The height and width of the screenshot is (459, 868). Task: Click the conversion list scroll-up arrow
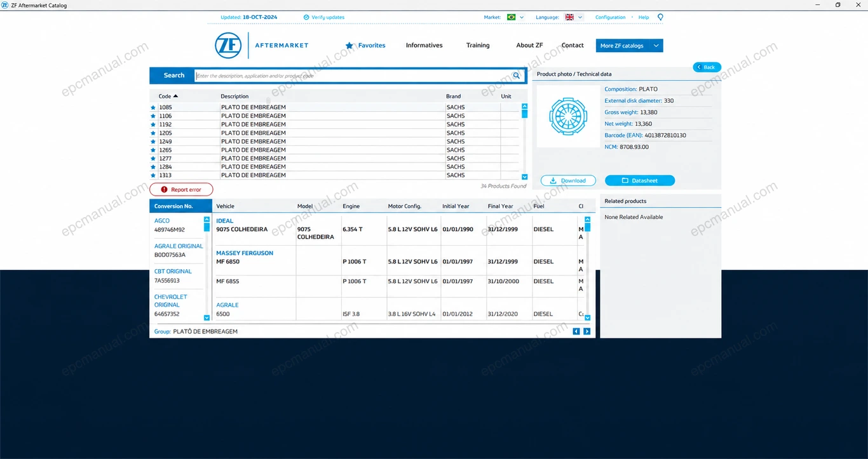tap(207, 220)
